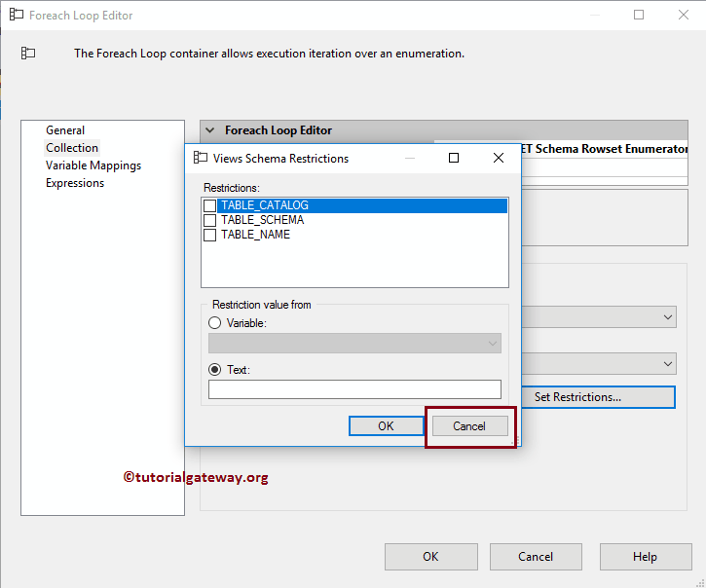706x588 pixels.
Task: Maximize the Views Schema Restrictions dialog
Action: [x=454, y=158]
